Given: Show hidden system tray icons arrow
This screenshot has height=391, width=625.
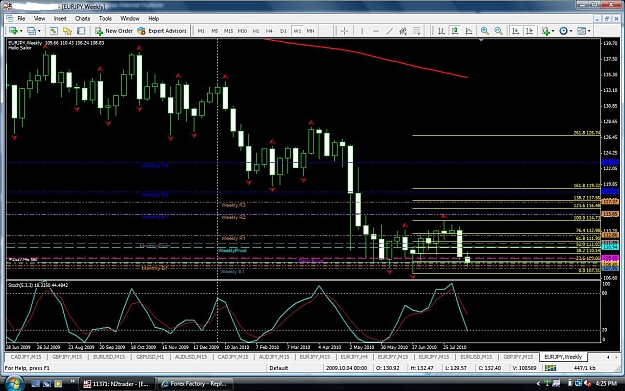Looking at the screenshot, I should [x=538, y=383].
